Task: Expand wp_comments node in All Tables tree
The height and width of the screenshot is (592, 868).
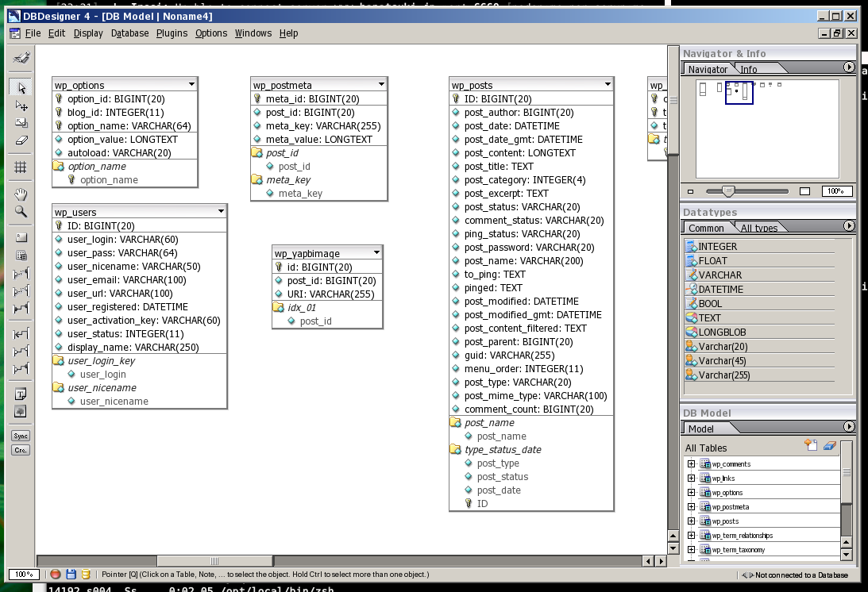Action: coord(691,464)
